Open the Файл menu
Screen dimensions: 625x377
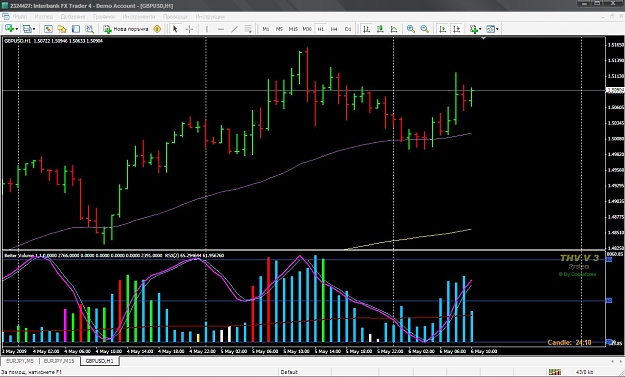click(x=20, y=17)
